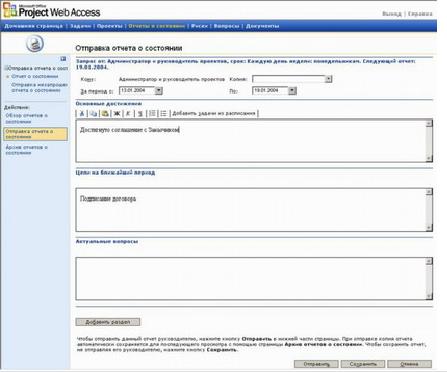Open the 'За период с' date picker arrow
The image size is (447, 372).
click(159, 91)
